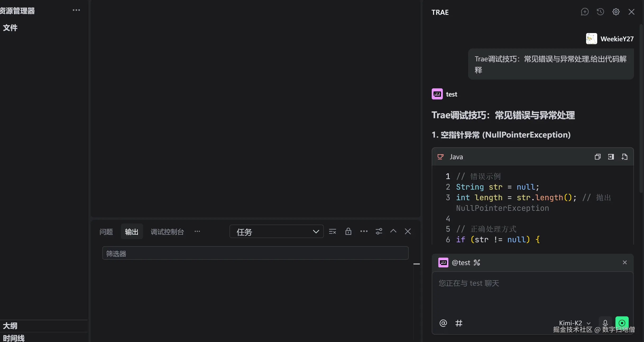The image size is (644, 342).
Task: Click the WeekieY27 username
Action: (x=617, y=39)
